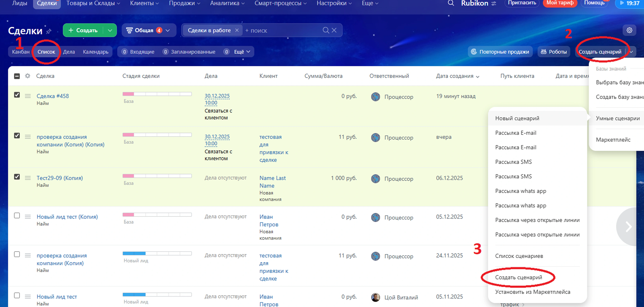The height and width of the screenshot is (307, 644).
Task: Click the Пригласить button
Action: [522, 3]
